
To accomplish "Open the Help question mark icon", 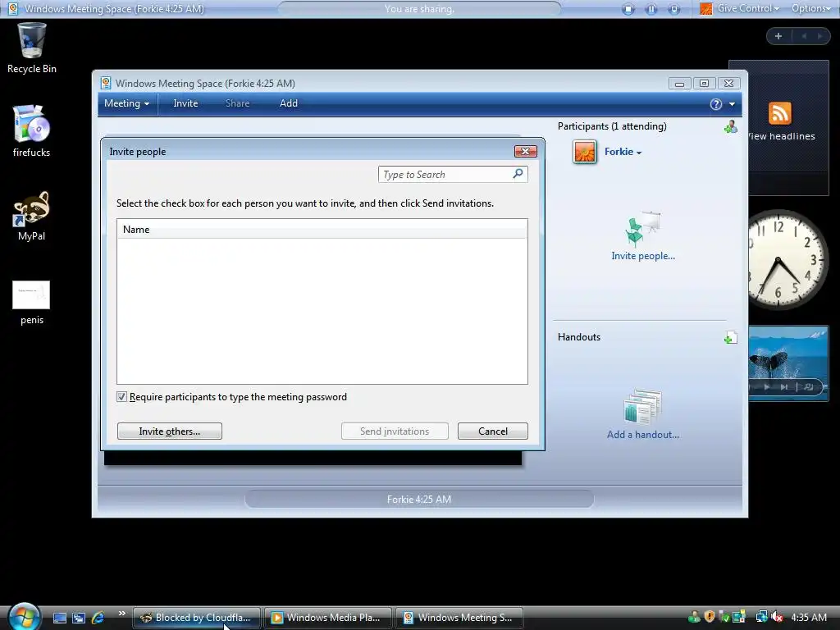I will (715, 104).
